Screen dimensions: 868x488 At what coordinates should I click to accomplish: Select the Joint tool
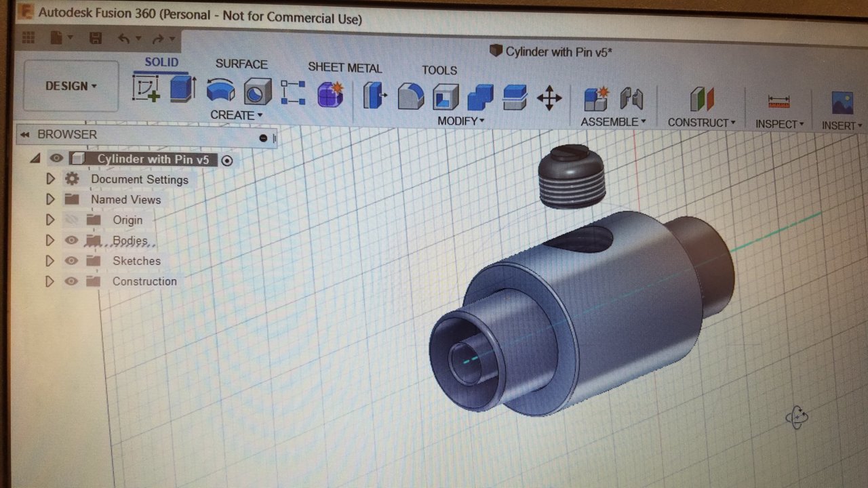[x=631, y=100]
